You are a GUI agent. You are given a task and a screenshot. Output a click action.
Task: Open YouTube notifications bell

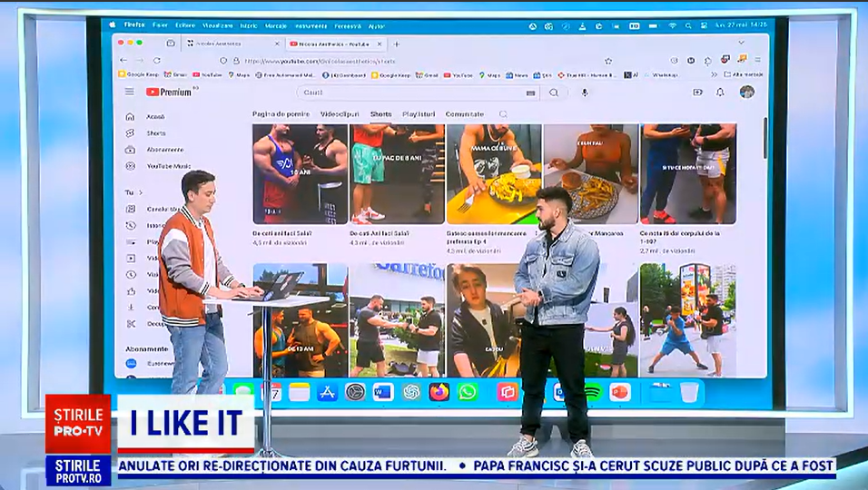coord(720,92)
